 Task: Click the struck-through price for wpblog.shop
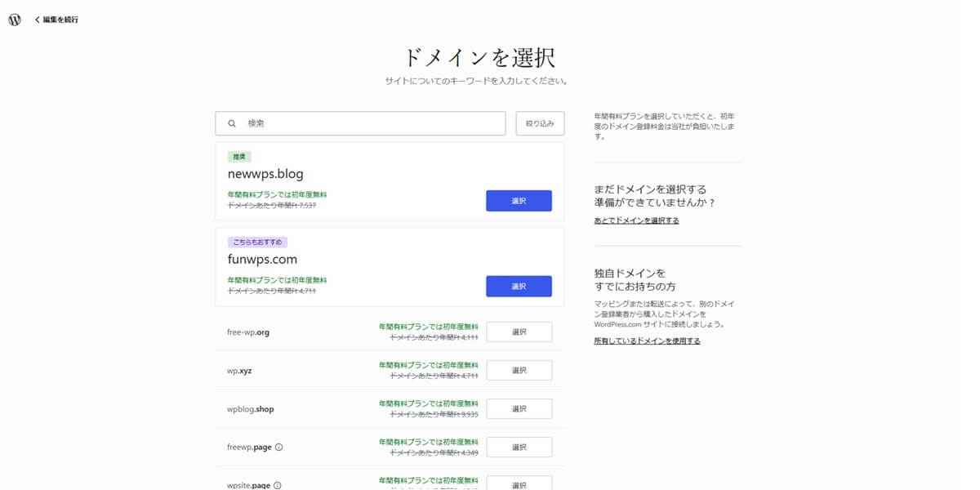click(434, 414)
